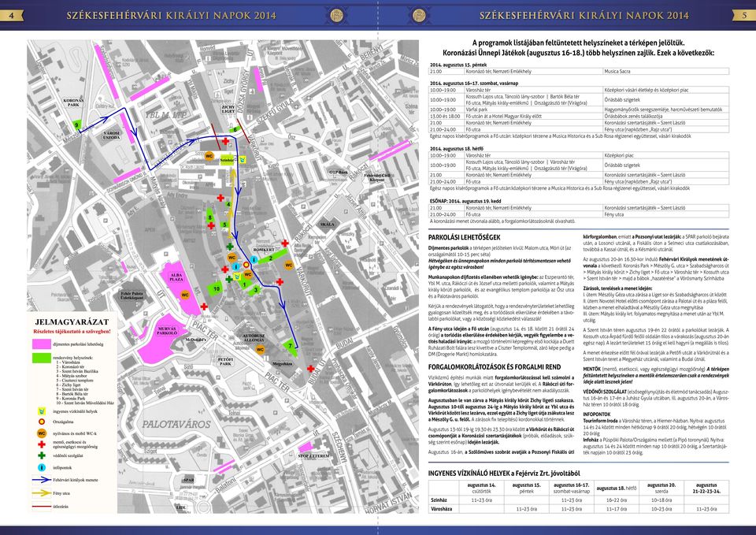Image resolution: width=756 pixels, height=535 pixels.
Task: Click the green event venue swatch in the legend
Action: click(x=42, y=358)
